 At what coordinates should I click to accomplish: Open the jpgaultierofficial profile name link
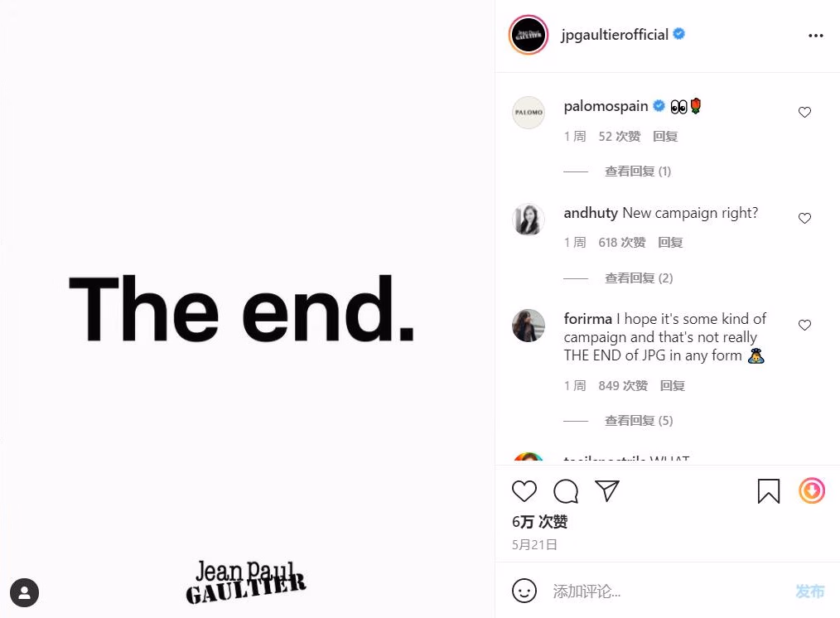point(615,35)
